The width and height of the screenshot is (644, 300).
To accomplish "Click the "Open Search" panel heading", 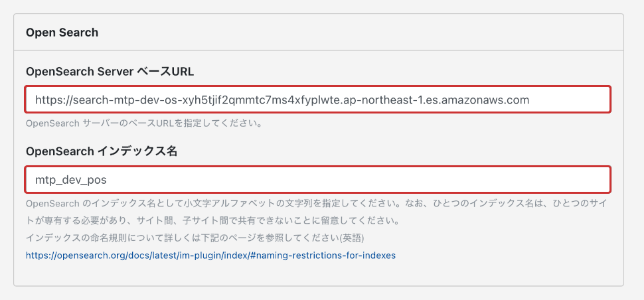I will pos(62,32).
